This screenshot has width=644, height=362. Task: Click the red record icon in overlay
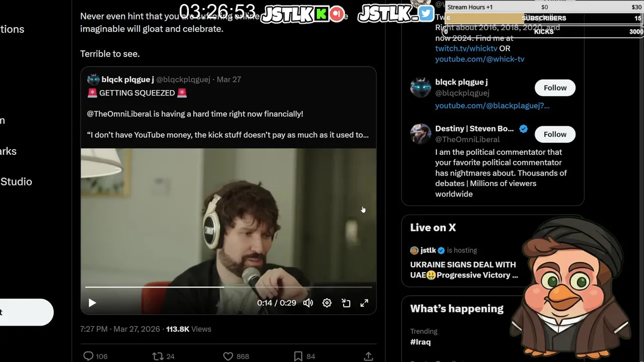(337, 14)
